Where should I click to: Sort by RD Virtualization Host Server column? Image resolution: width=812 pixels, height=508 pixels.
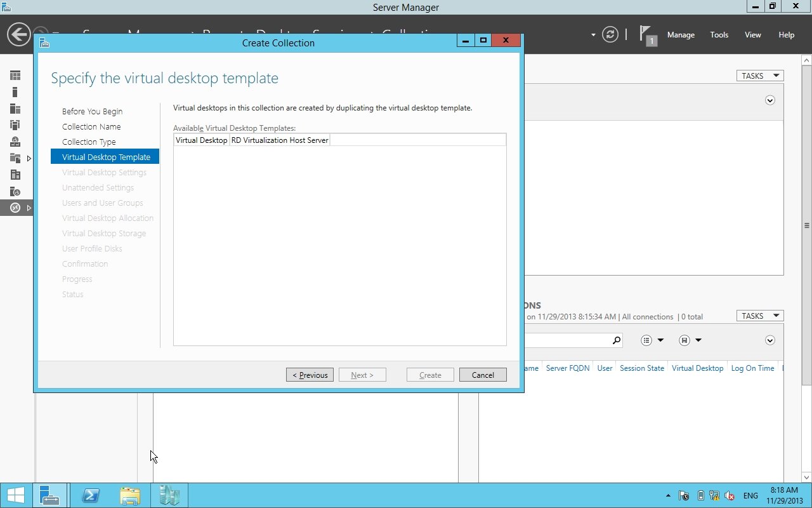280,140
